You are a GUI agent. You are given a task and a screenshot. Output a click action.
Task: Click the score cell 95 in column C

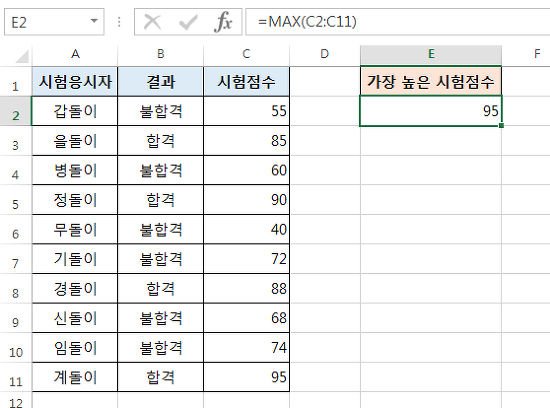(x=247, y=377)
